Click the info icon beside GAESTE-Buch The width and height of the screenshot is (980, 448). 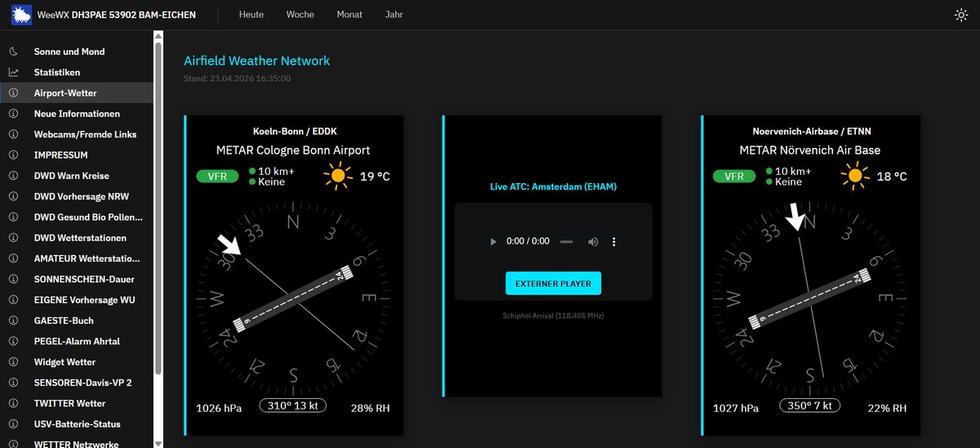13,320
